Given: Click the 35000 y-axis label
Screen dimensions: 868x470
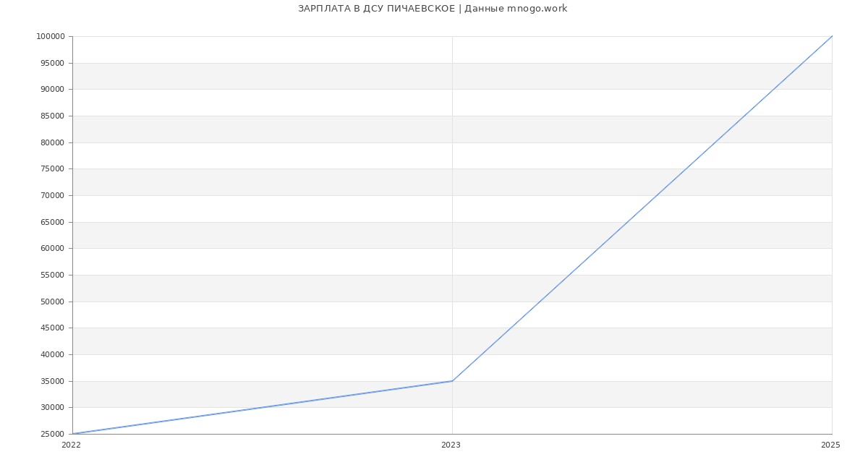Looking at the screenshot, I should click(x=52, y=381).
